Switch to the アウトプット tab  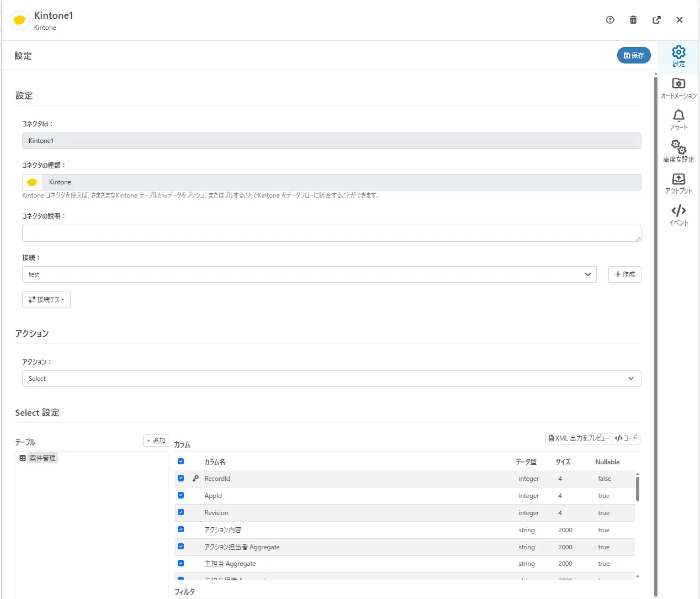pyautogui.click(x=678, y=183)
